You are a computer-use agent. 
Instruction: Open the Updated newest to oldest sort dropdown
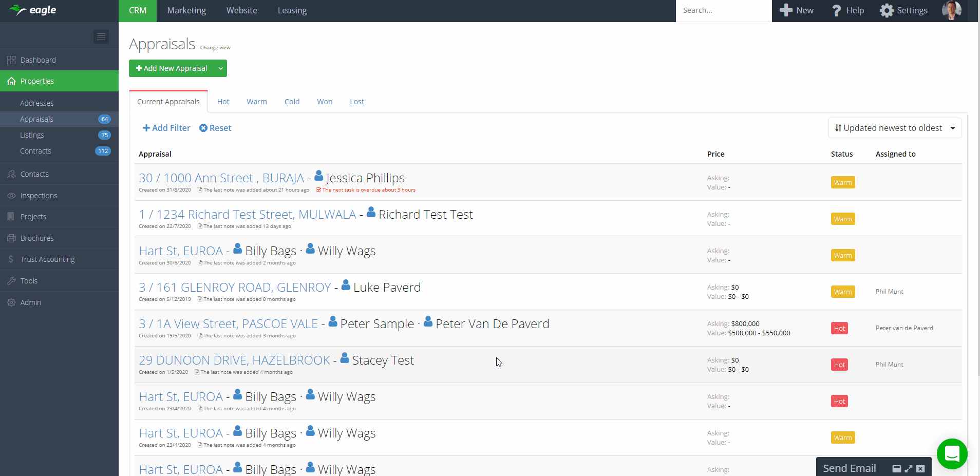pyautogui.click(x=895, y=128)
